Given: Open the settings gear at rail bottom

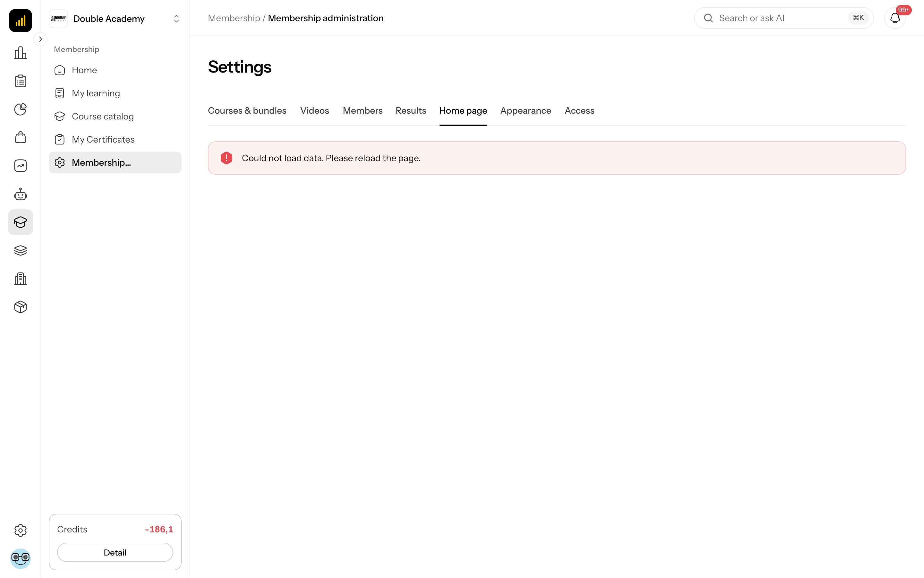Looking at the screenshot, I should [20, 530].
